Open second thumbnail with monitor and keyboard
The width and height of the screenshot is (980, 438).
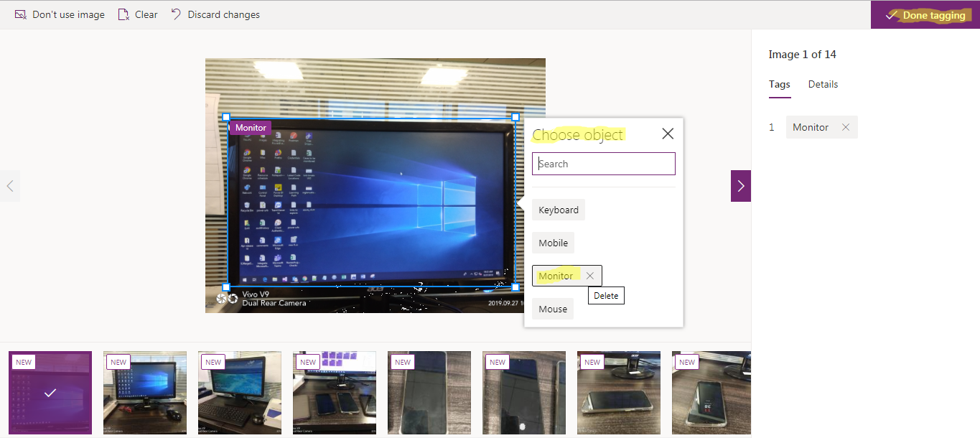pyautogui.click(x=145, y=393)
